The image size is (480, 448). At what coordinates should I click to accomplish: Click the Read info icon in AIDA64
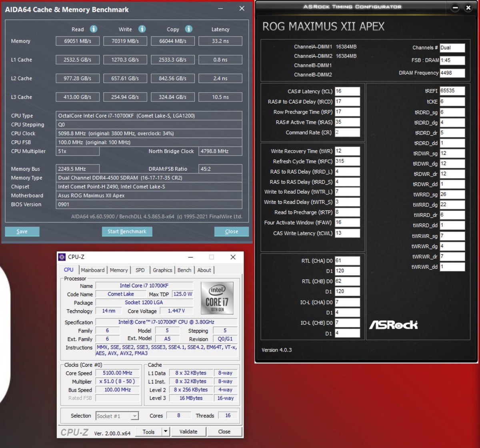[x=94, y=29]
